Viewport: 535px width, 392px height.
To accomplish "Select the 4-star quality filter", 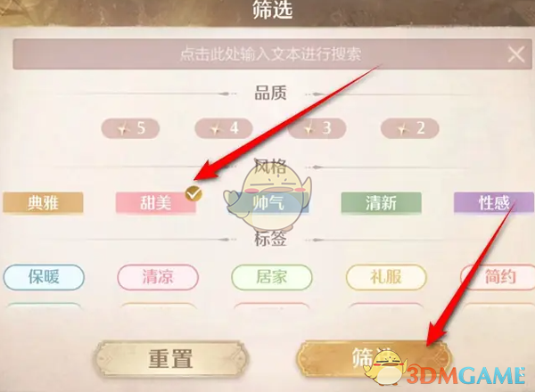I will 224,128.
